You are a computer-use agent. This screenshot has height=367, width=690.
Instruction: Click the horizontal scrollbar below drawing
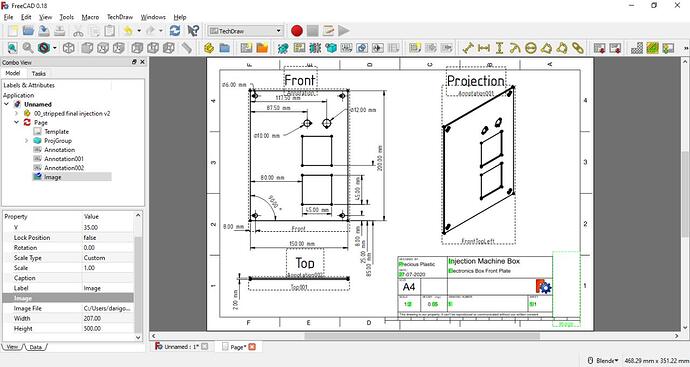click(x=422, y=336)
